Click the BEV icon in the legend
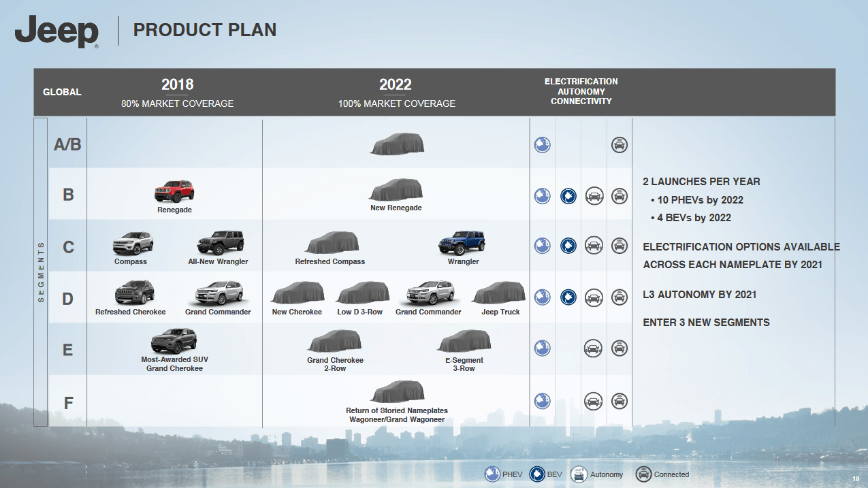The image size is (868, 488). (536, 474)
